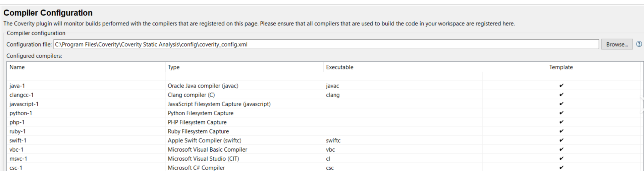Click the template checkmark for swift-1
The height and width of the screenshot is (171, 644).
pyautogui.click(x=561, y=140)
